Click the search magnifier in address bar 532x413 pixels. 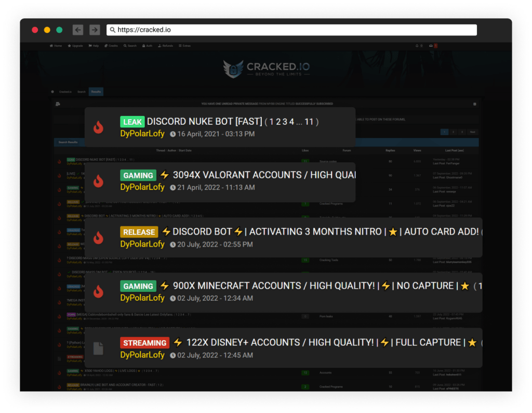pos(112,30)
